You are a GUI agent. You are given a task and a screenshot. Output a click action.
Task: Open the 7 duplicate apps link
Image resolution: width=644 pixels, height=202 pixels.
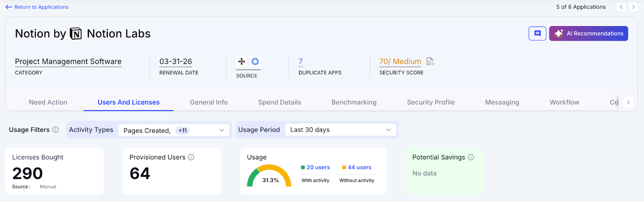pyautogui.click(x=301, y=62)
